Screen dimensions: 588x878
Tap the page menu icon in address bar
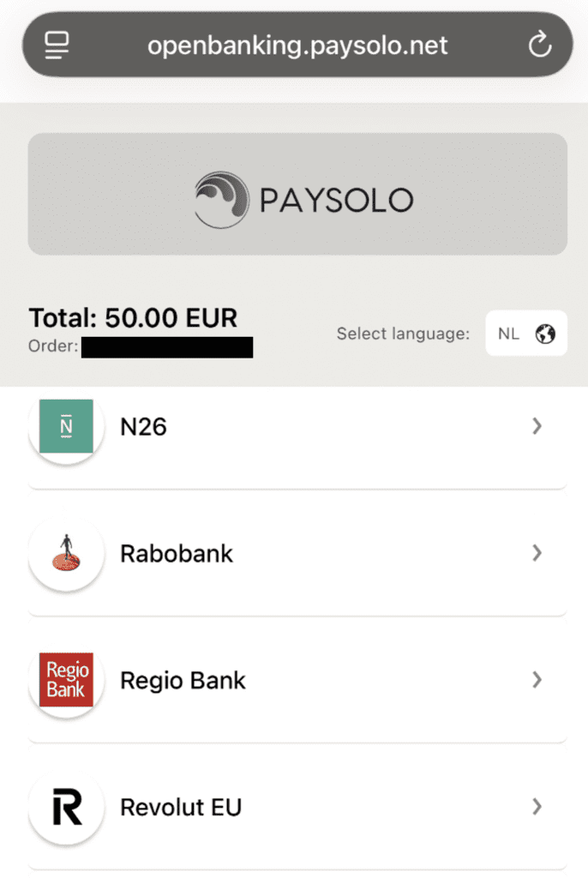pos(57,45)
